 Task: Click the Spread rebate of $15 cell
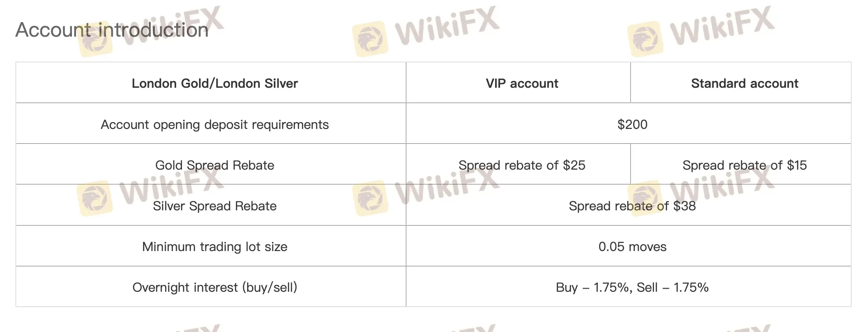point(744,165)
